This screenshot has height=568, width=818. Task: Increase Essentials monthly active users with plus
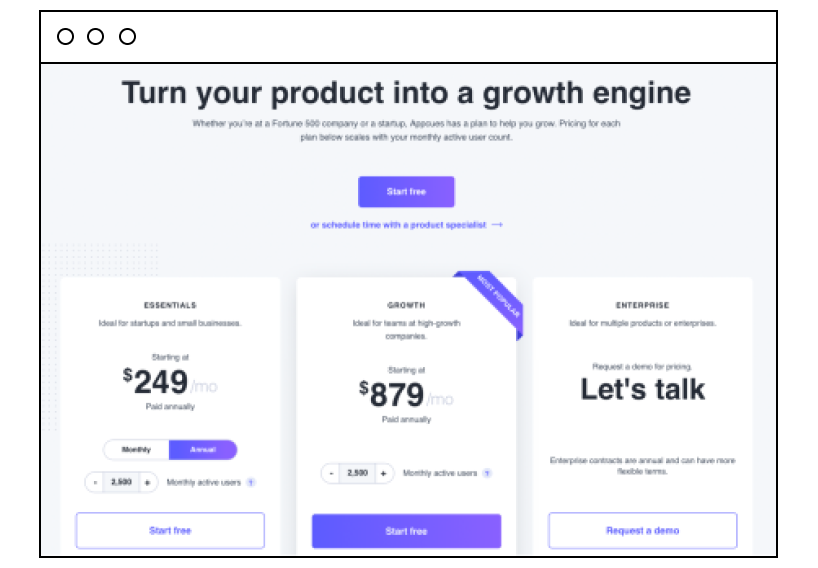[x=148, y=482]
